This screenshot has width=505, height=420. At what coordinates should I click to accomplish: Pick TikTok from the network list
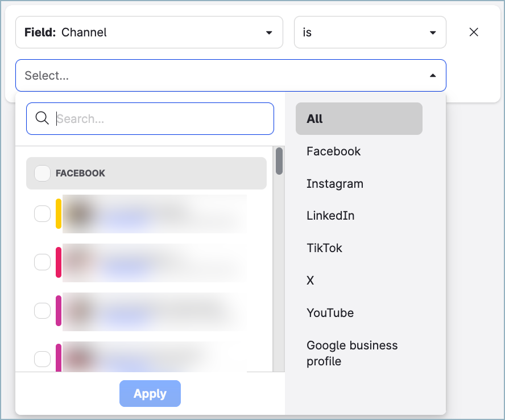tap(324, 248)
